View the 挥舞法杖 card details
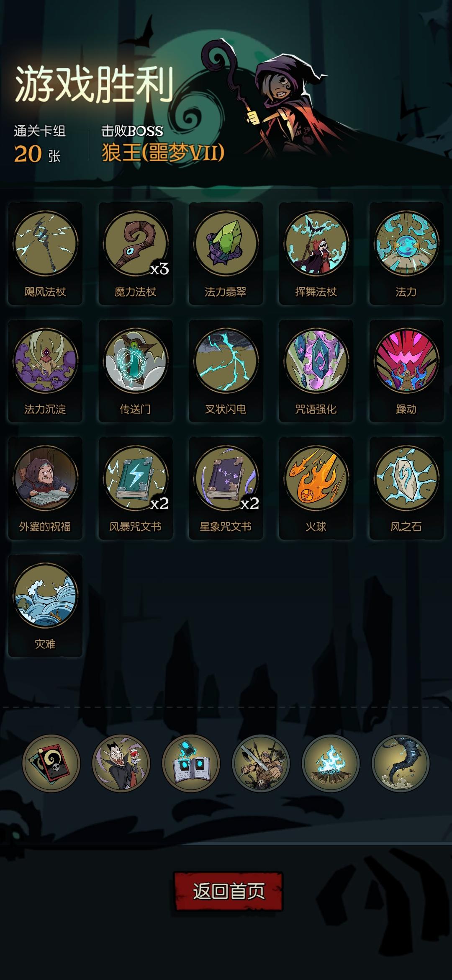The height and width of the screenshot is (980, 452). tap(316, 253)
